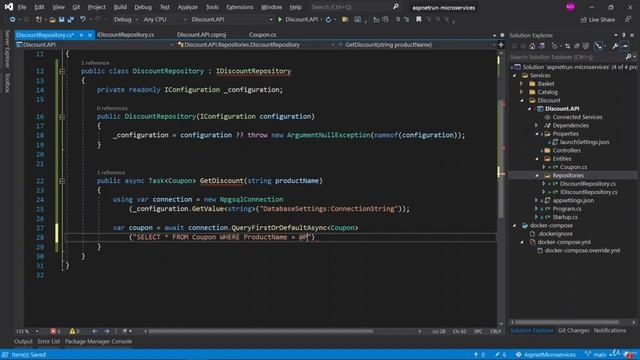Click Show All Files icon in Solution Explorer
Image resolution: width=640 pixels, height=360 pixels.
(x=586, y=46)
